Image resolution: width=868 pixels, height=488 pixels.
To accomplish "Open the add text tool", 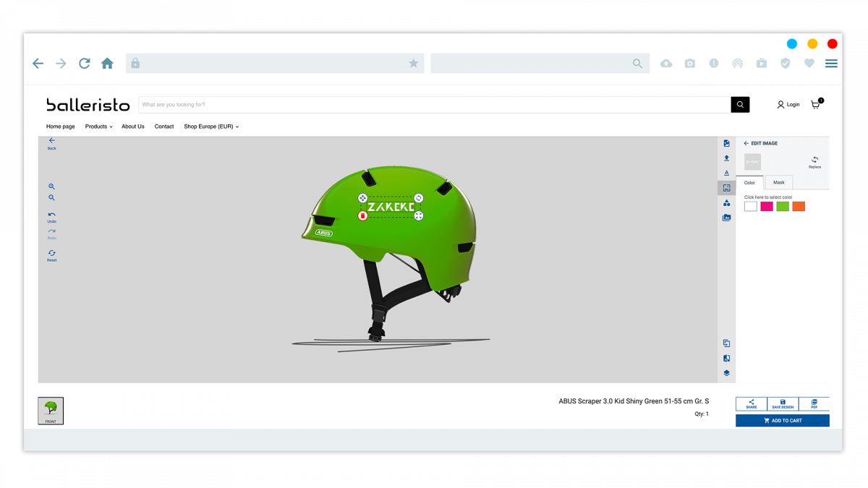I will [726, 173].
